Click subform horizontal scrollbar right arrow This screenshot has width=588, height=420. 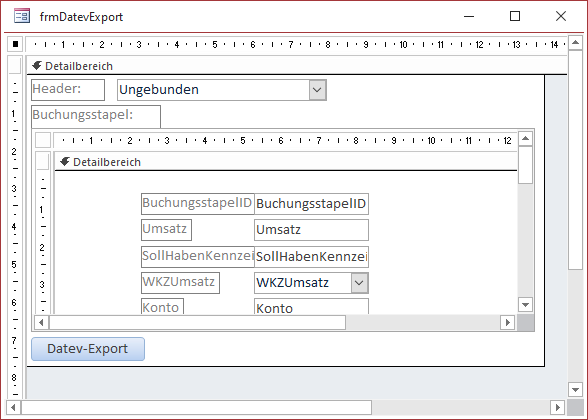point(508,322)
